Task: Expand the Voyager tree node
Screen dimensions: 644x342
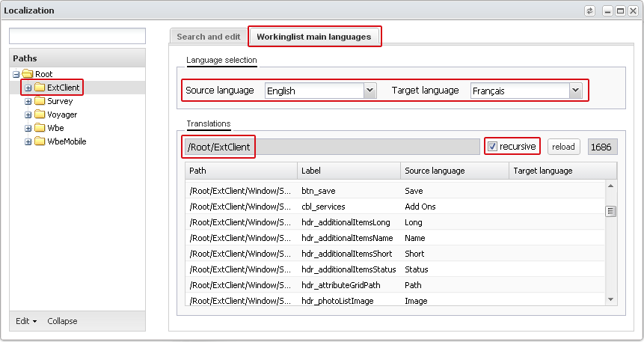Action: (x=28, y=114)
